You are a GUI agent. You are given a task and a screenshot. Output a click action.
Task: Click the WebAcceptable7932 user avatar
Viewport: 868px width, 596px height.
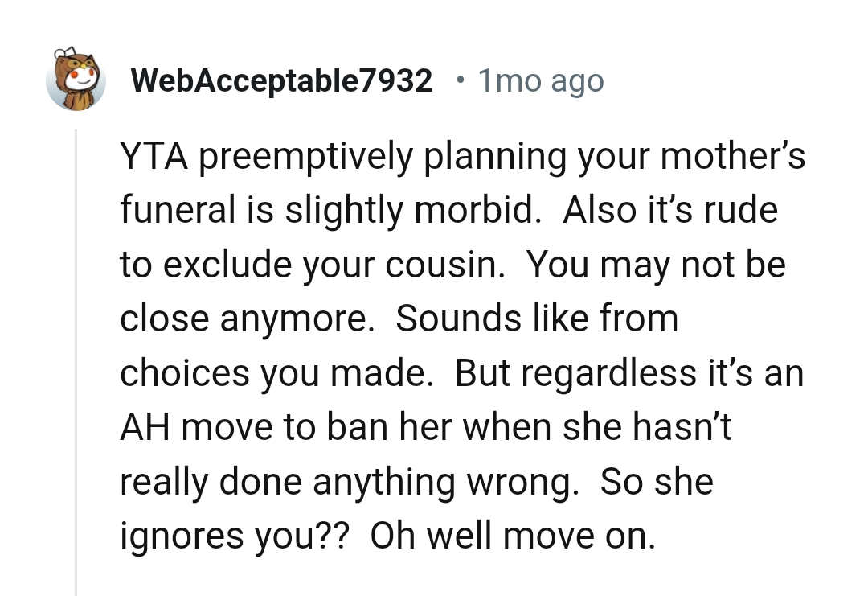(76, 80)
